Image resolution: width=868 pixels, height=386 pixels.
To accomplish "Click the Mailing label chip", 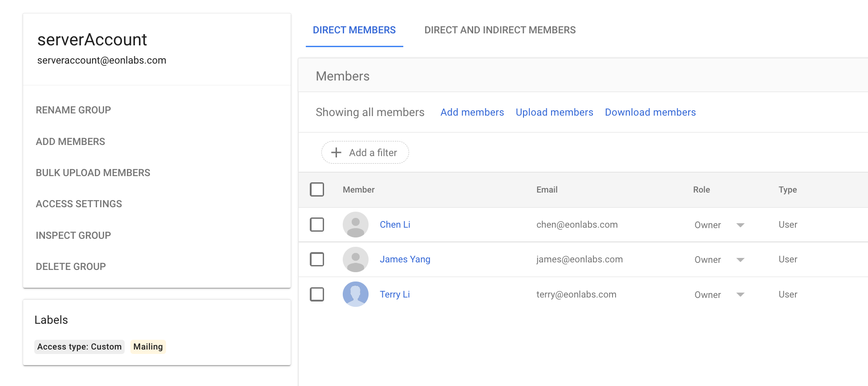I will click(148, 347).
